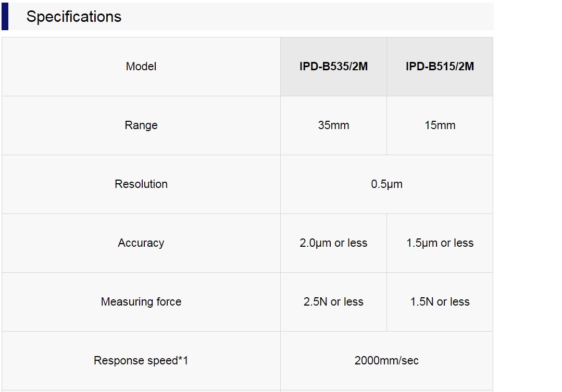Select the IPD-B515/2M model header

pyautogui.click(x=440, y=67)
